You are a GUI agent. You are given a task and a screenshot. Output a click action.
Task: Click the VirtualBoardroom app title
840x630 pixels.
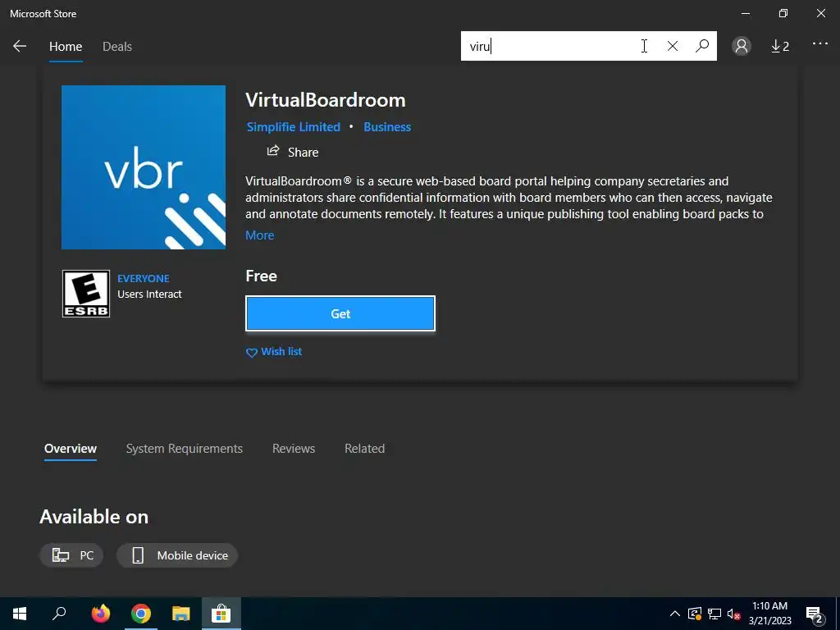click(326, 100)
